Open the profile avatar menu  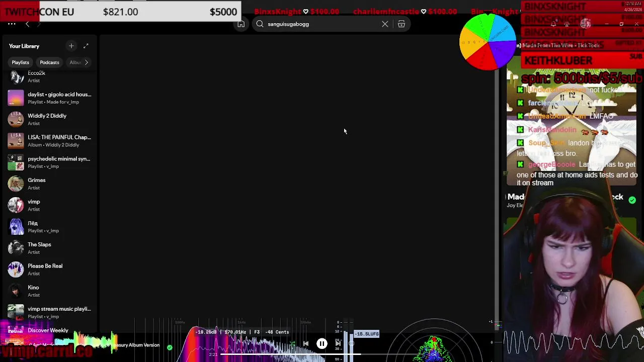[585, 24]
